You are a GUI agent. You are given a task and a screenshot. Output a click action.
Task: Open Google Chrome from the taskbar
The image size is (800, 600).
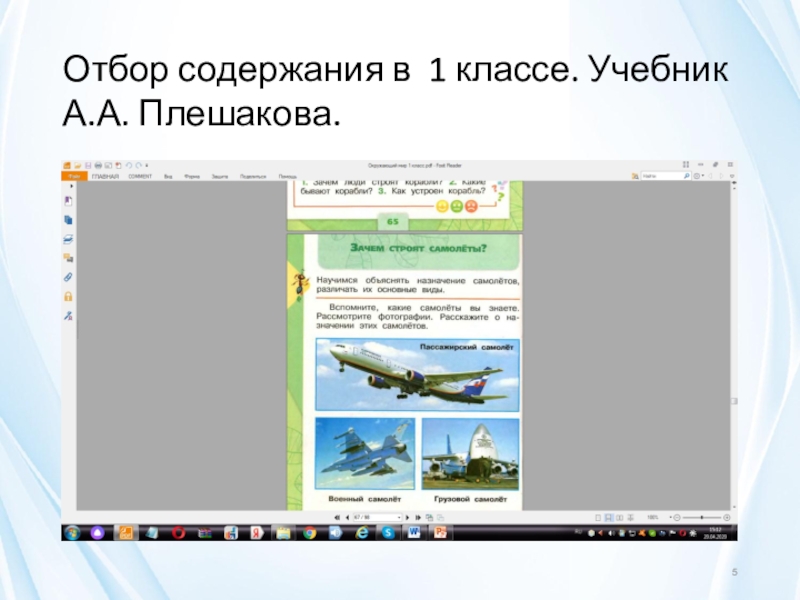tap(309, 533)
